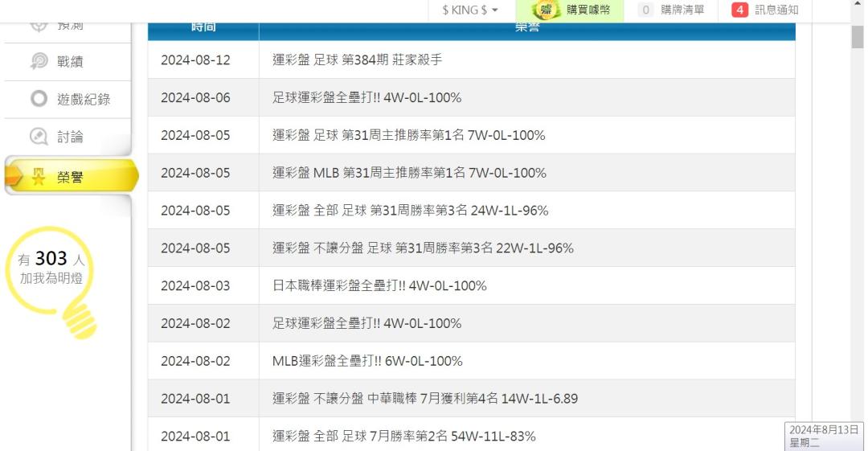Select the 榮譽 medal icon

click(x=39, y=177)
